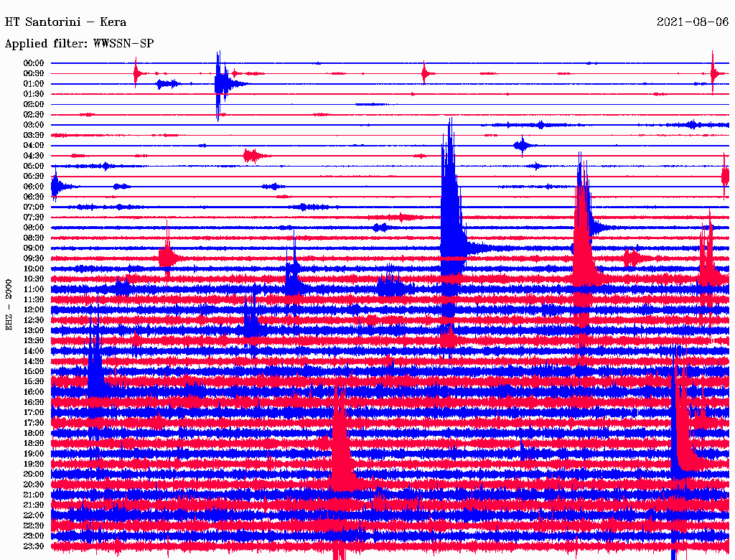Viewport: 735px width, 560px height.
Task: Click the date 2021-08-06
Action: 693,22
